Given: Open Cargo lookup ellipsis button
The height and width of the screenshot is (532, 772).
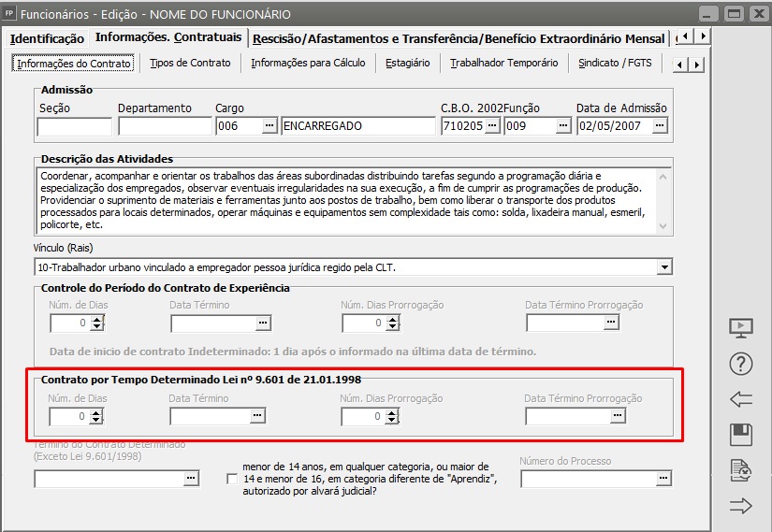Looking at the screenshot, I should [269, 126].
